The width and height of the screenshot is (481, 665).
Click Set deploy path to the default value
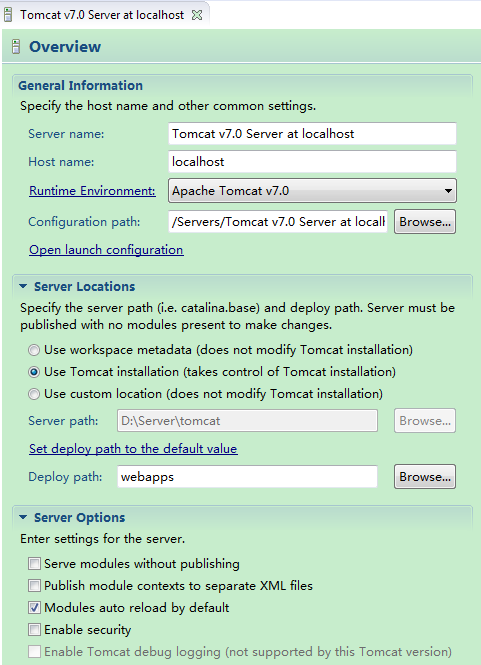[133, 449]
